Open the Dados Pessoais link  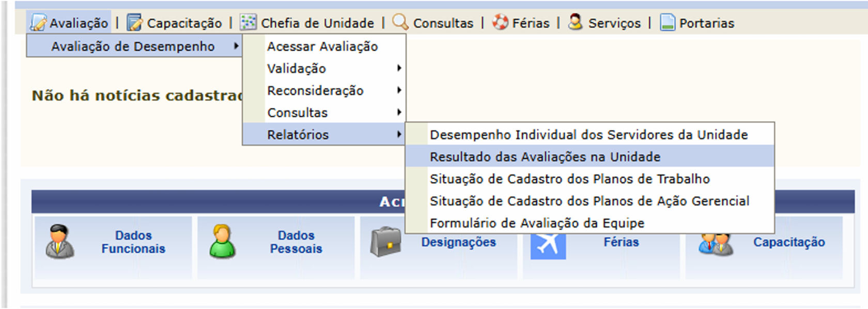(296, 242)
